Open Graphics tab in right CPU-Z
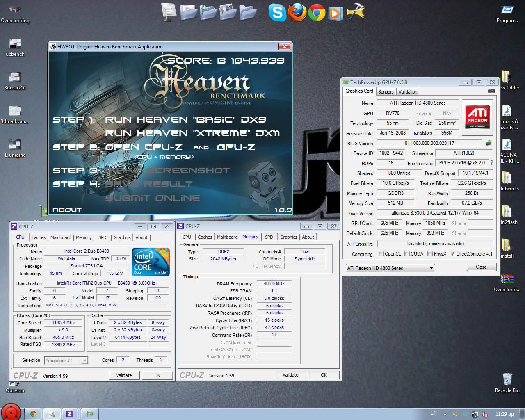Viewport: 525px width, 420px height. click(x=289, y=237)
